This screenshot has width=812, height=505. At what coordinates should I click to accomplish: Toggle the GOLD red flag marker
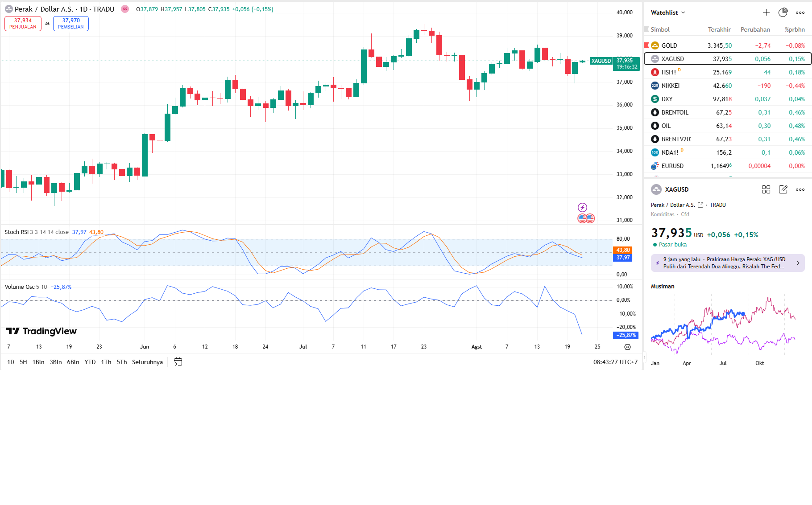pyautogui.click(x=646, y=45)
